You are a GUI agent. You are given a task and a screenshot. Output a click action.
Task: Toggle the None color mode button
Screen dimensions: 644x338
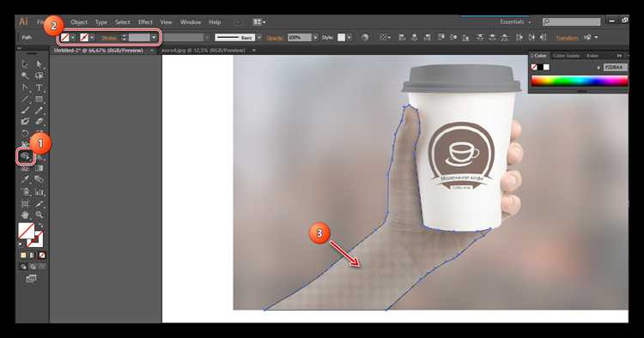click(x=42, y=255)
